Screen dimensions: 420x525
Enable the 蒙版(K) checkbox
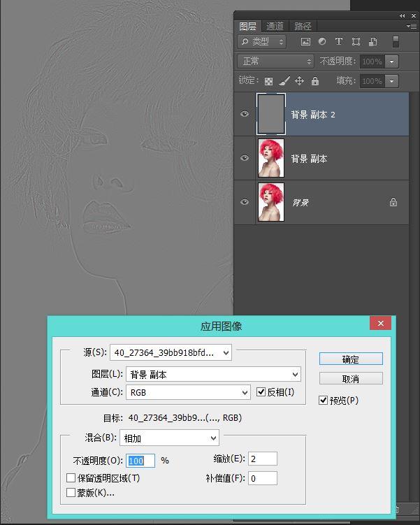[71, 493]
